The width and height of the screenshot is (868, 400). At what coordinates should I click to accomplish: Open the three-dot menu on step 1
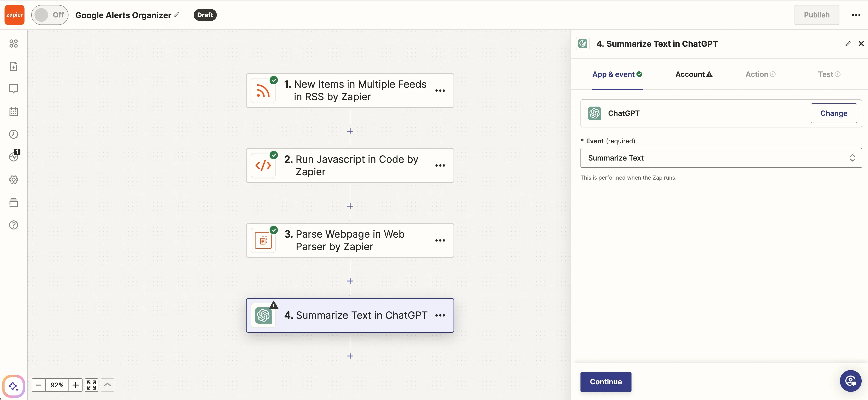440,91
